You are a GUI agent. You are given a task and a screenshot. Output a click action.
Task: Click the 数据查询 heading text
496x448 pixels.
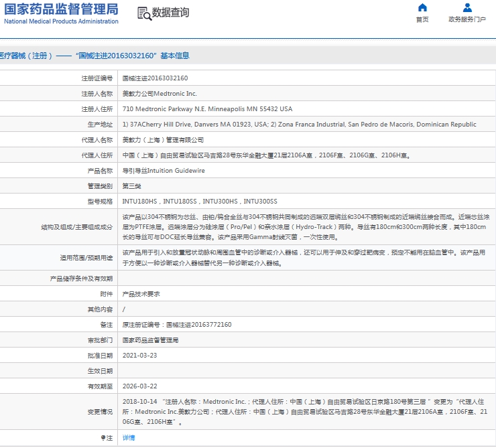(170, 13)
